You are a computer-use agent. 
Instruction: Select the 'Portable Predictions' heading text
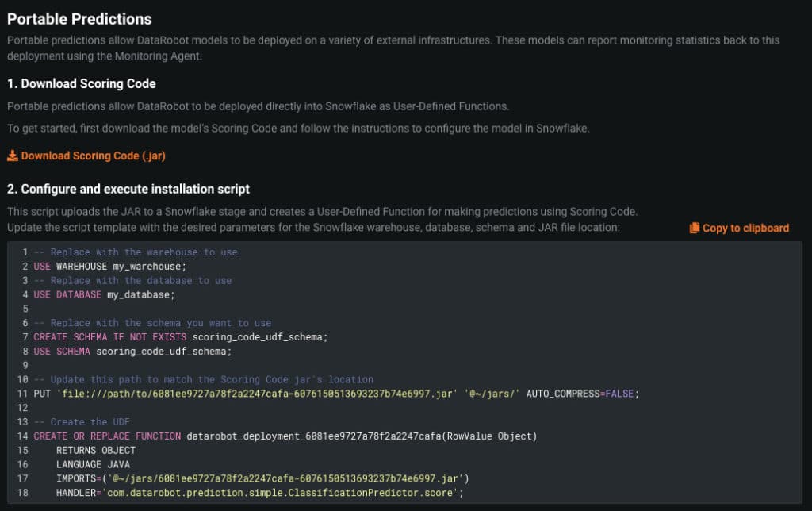tap(79, 19)
